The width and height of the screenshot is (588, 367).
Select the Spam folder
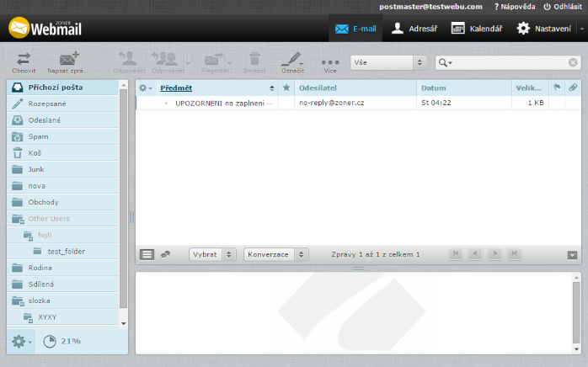coord(39,136)
